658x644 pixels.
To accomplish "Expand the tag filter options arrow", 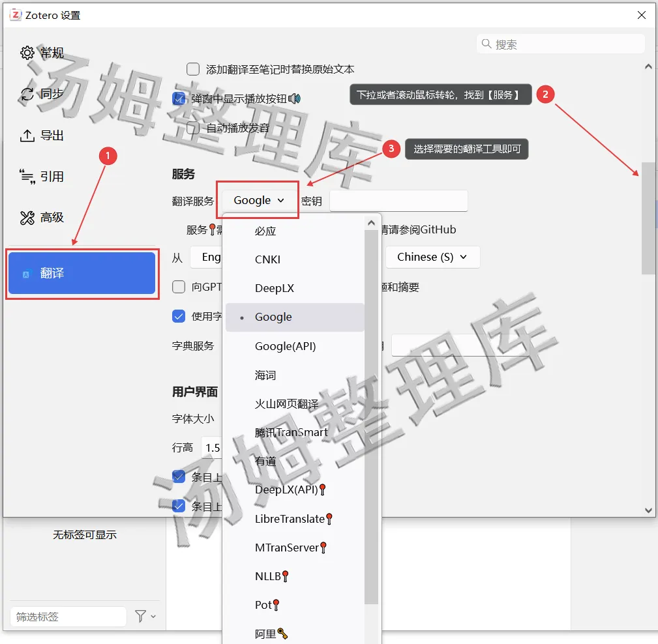I will [153, 617].
